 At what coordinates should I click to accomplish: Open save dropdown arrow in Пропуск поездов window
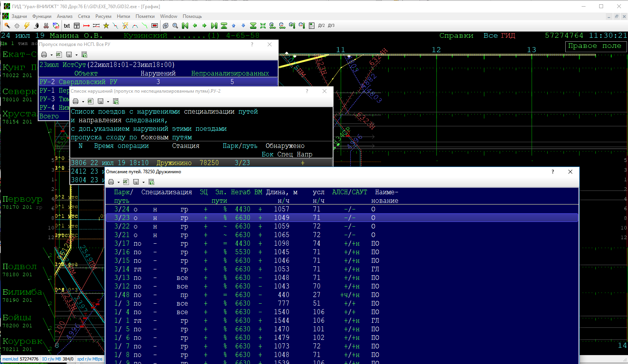coord(76,55)
